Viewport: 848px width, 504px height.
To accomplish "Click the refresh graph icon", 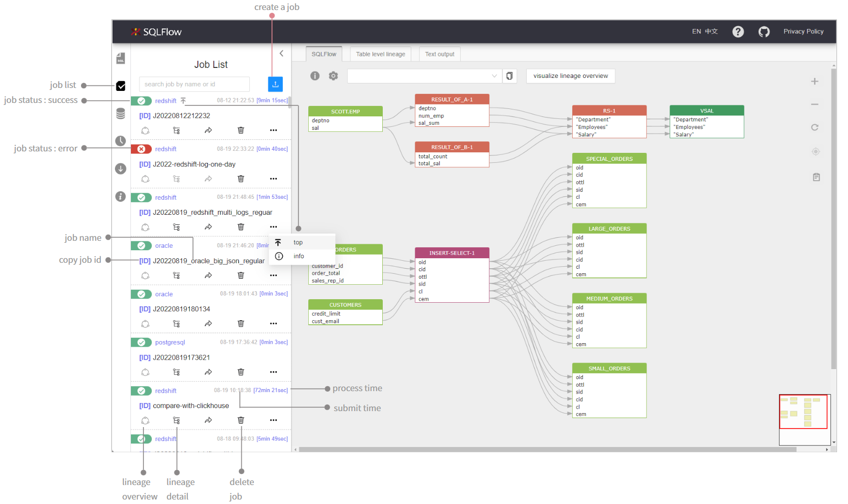I will click(x=815, y=127).
